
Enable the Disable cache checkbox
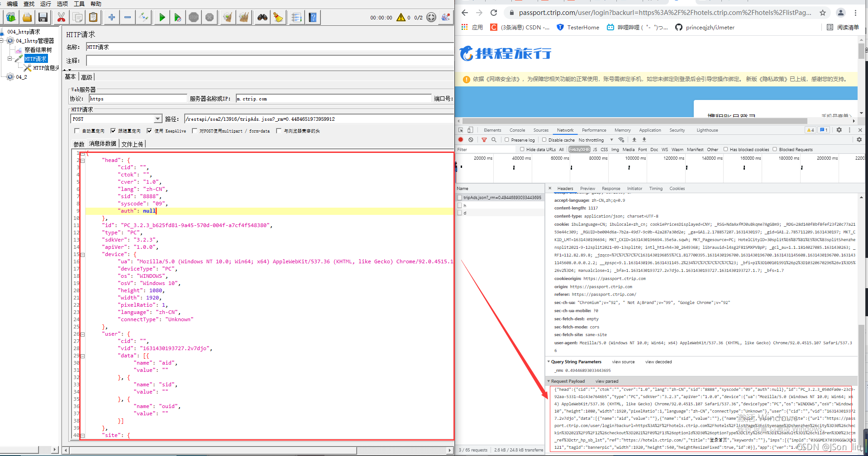coord(544,140)
